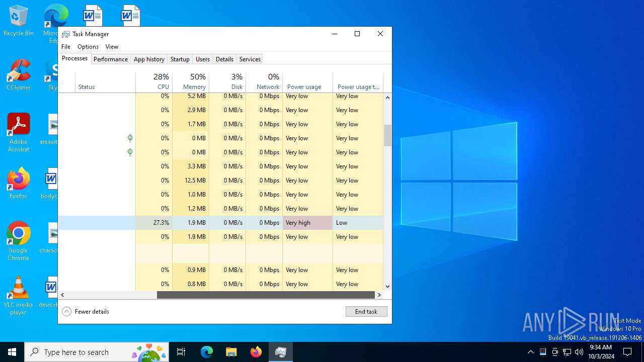
Task: Switch to the App history tab
Action: [149, 59]
